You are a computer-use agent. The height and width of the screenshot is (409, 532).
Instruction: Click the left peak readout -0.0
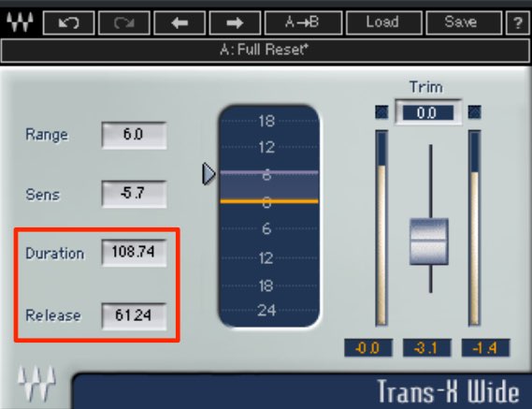point(368,348)
